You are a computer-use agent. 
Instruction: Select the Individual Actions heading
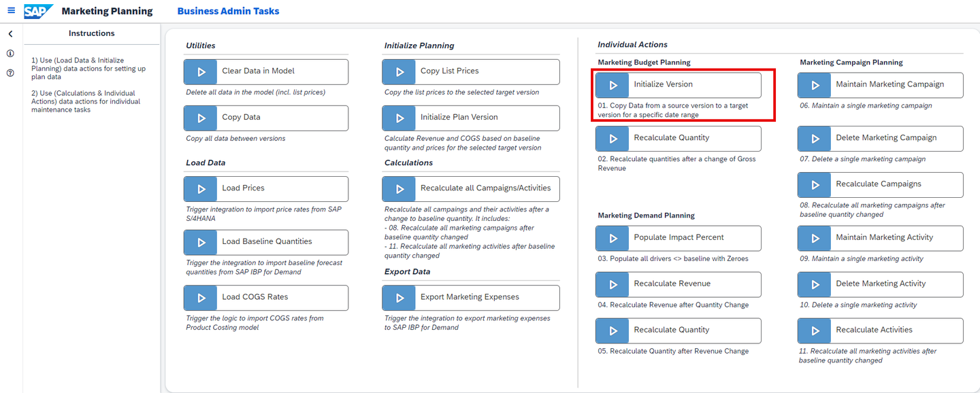click(x=633, y=44)
